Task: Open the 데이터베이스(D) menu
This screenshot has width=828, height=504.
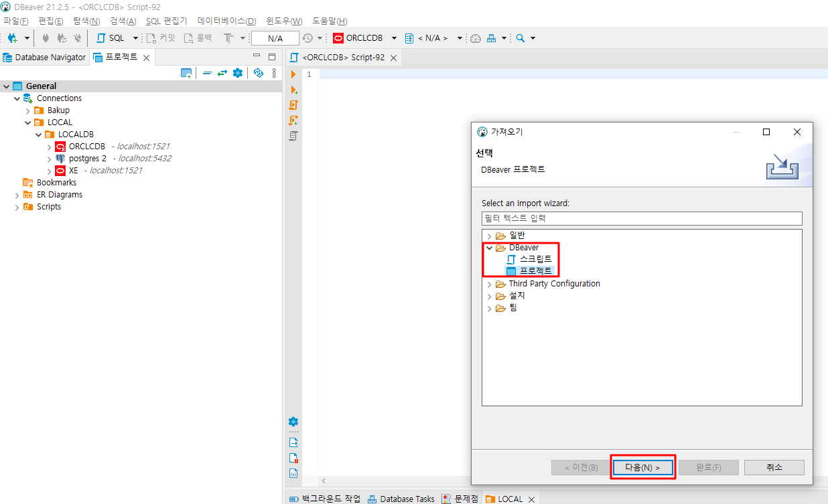Action: point(227,21)
